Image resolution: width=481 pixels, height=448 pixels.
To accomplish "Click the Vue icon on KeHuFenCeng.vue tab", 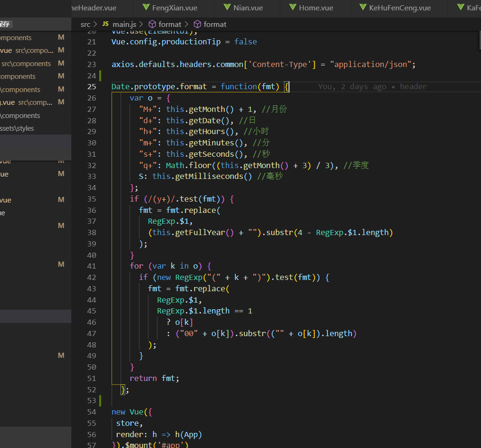I will click(363, 8).
